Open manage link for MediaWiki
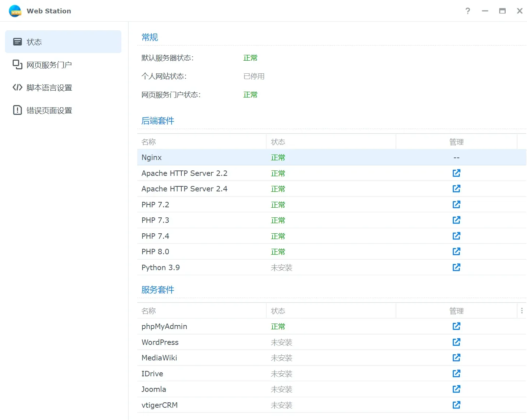The height and width of the screenshot is (420, 527). [x=456, y=358]
